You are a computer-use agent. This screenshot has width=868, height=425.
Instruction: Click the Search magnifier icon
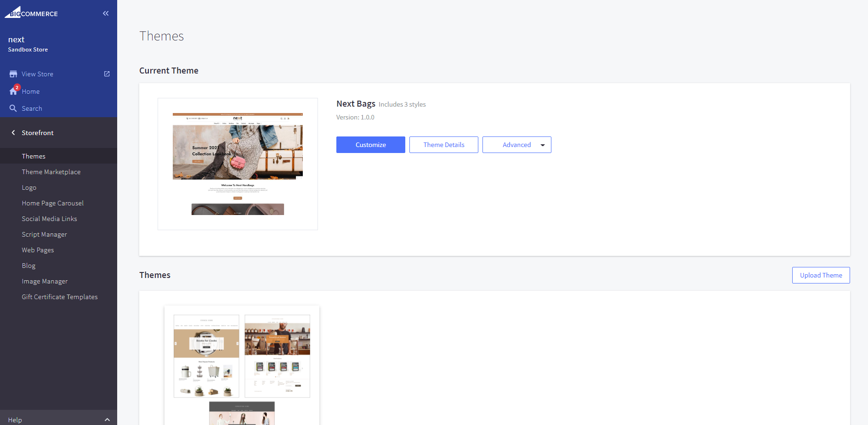[13, 108]
